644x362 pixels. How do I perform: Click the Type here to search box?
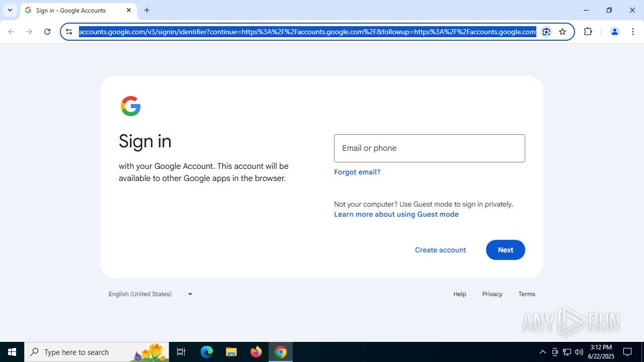pos(97,352)
